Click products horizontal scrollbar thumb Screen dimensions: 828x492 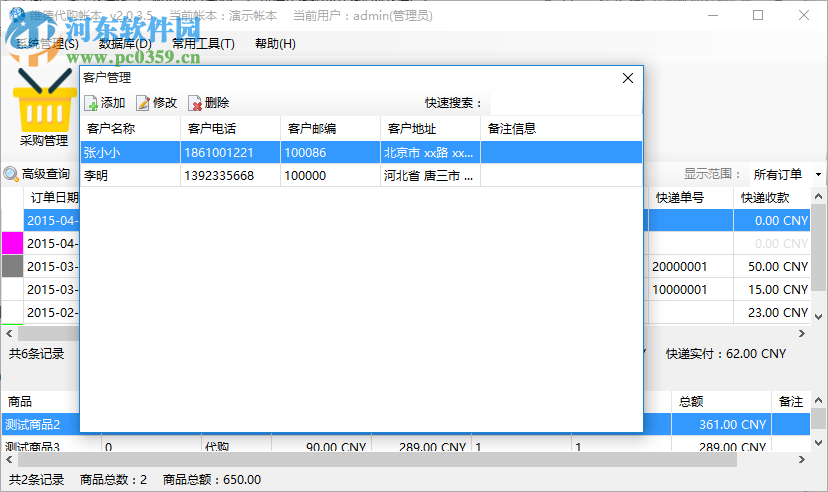coord(377,460)
